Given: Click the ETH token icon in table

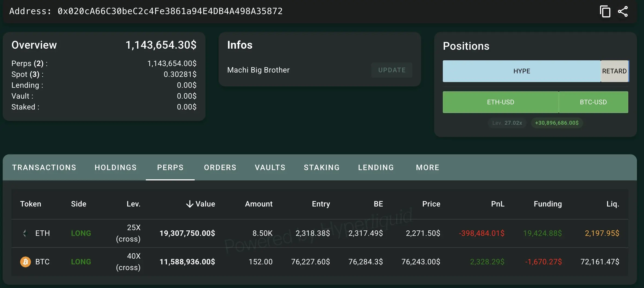Looking at the screenshot, I should pos(25,233).
